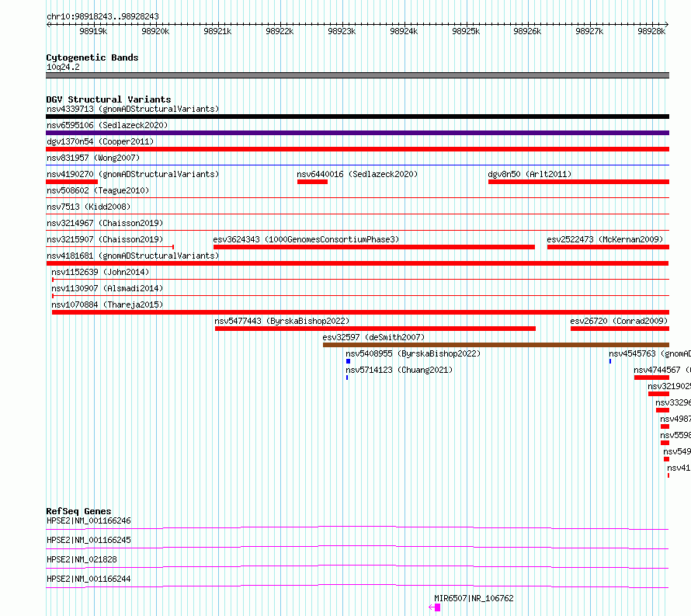Viewport: 691px width, 616px height.
Task: Click the nsv508602 (Teague2010) label
Action: tap(98, 190)
